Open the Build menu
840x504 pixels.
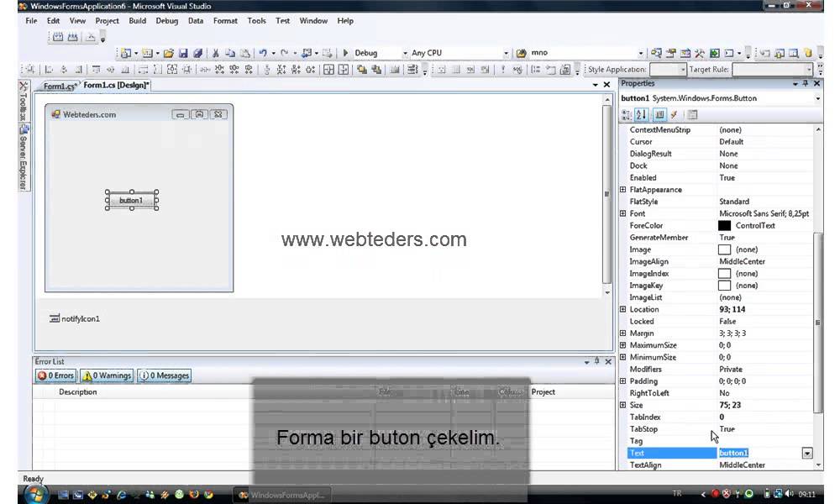click(x=137, y=21)
